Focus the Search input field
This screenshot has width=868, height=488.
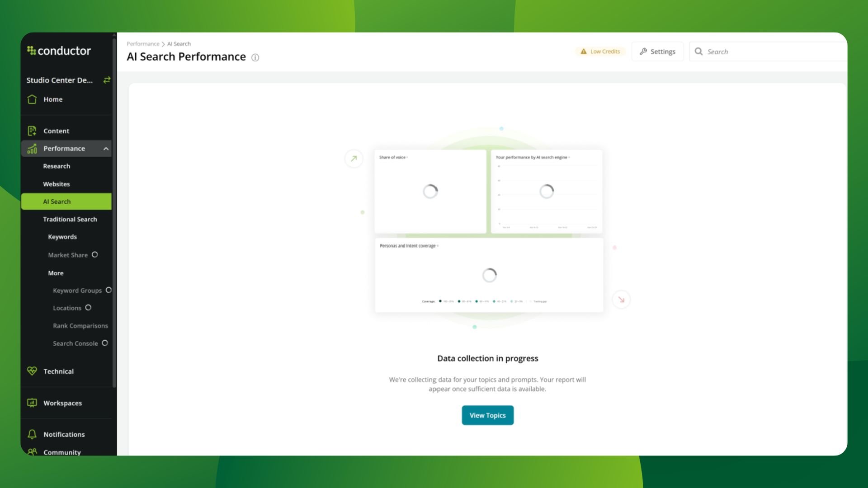pos(768,52)
